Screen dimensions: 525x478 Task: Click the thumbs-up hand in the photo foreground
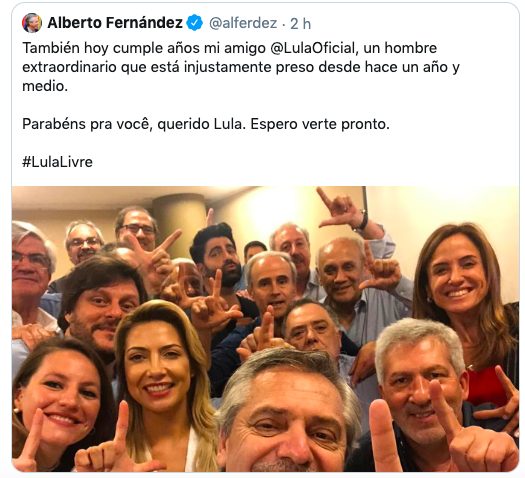[x=384, y=436]
